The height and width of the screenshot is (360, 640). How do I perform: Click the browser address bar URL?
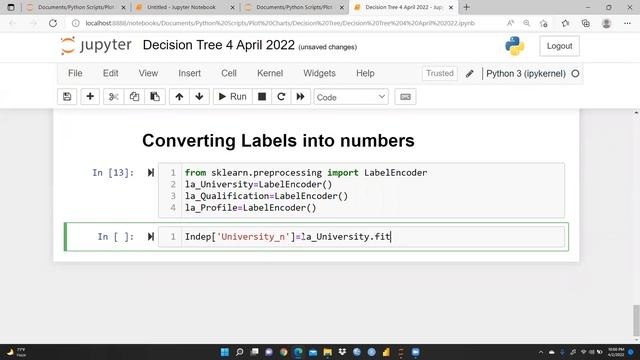(280, 23)
